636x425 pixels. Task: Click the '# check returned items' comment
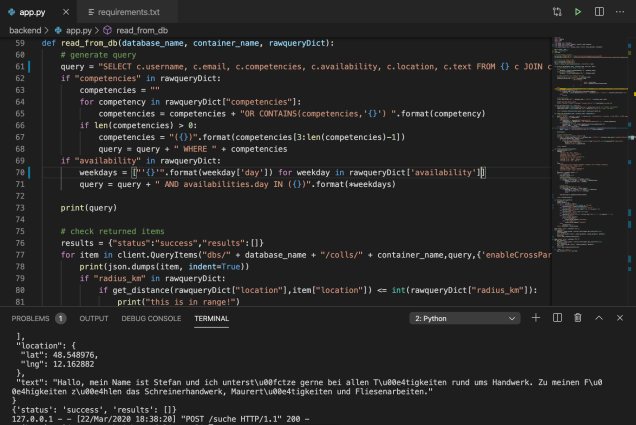point(112,231)
